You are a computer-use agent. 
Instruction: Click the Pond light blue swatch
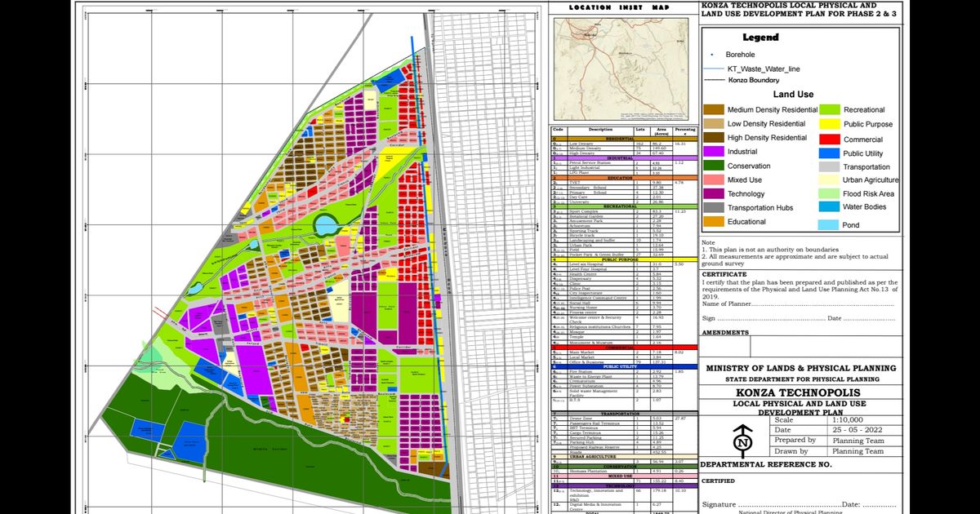click(830, 225)
